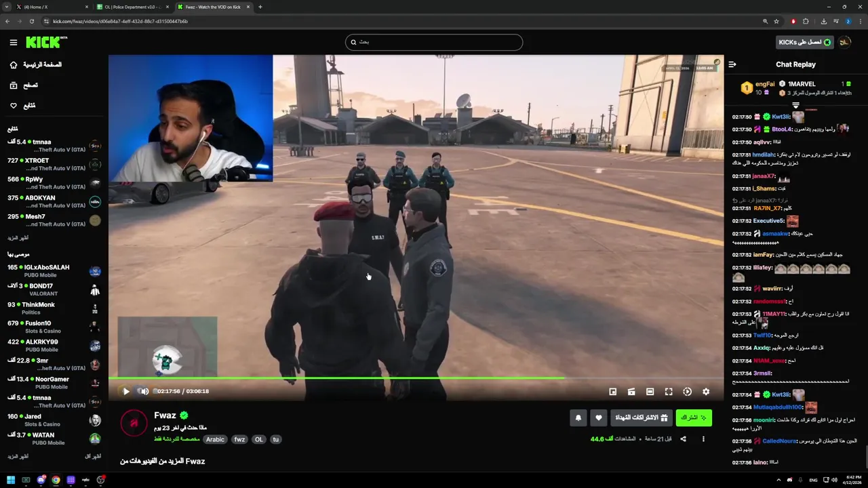Viewport: 868px width, 488px height.
Task: Open ABOKYAN channel in sidebar
Action: point(54,201)
